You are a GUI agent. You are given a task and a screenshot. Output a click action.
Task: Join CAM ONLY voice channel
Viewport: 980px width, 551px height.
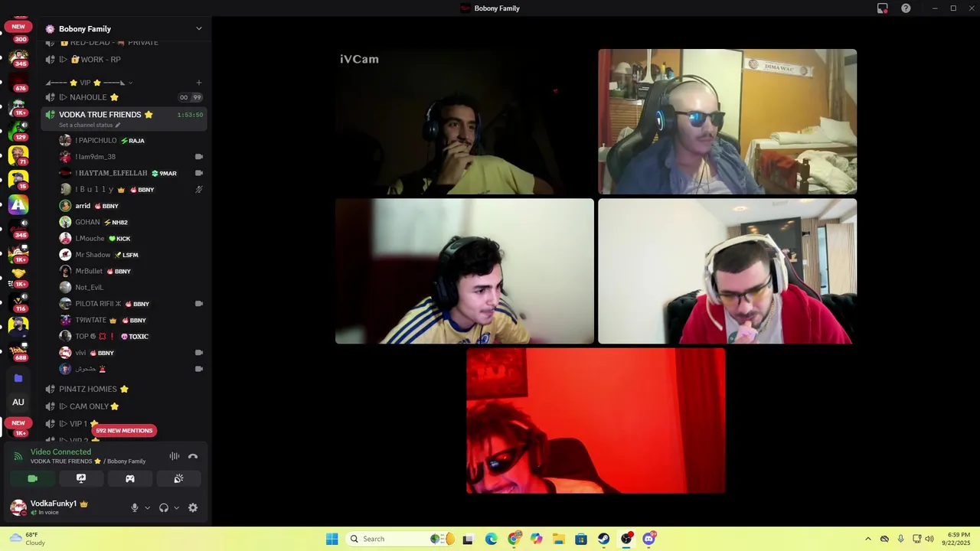tap(124, 406)
